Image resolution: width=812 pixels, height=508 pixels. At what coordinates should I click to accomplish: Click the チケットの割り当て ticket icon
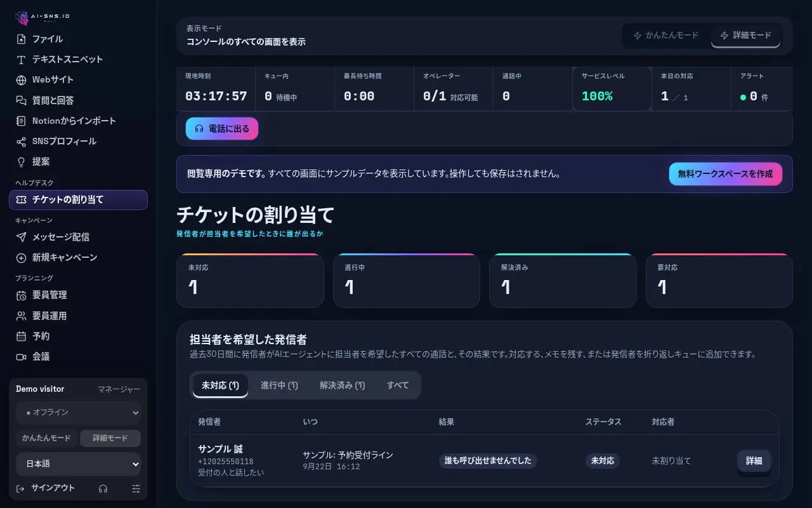(21, 199)
